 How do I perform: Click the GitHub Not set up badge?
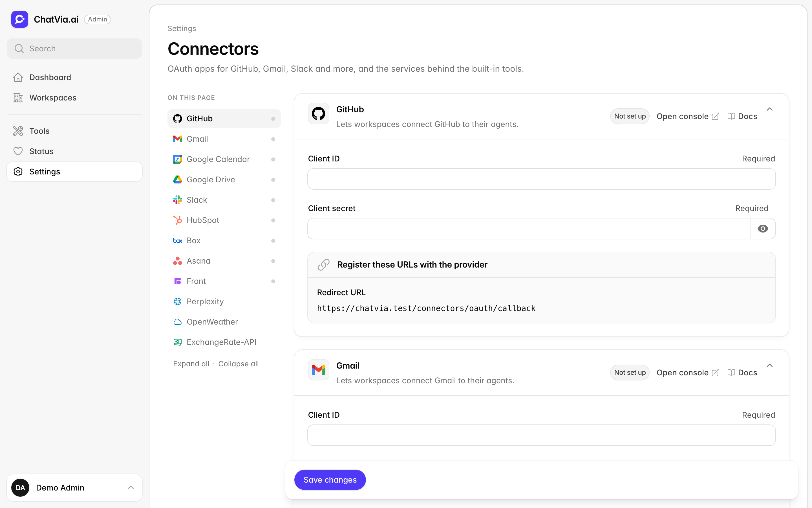click(630, 116)
